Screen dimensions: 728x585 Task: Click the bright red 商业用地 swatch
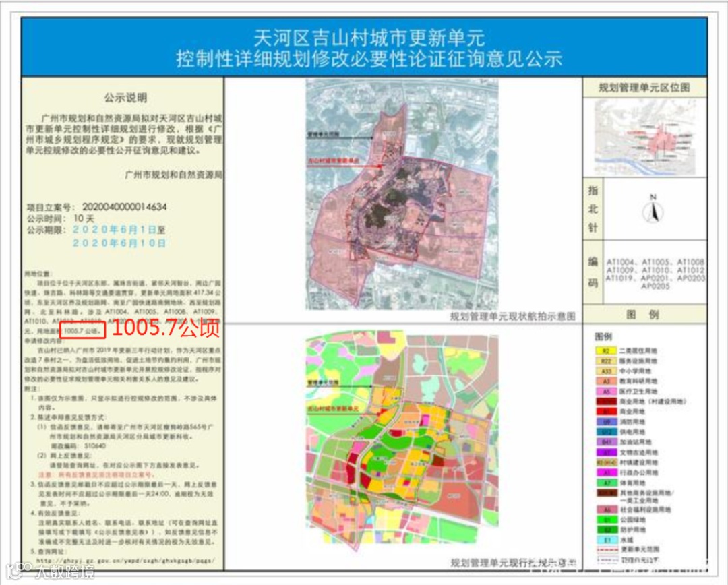pos(606,412)
